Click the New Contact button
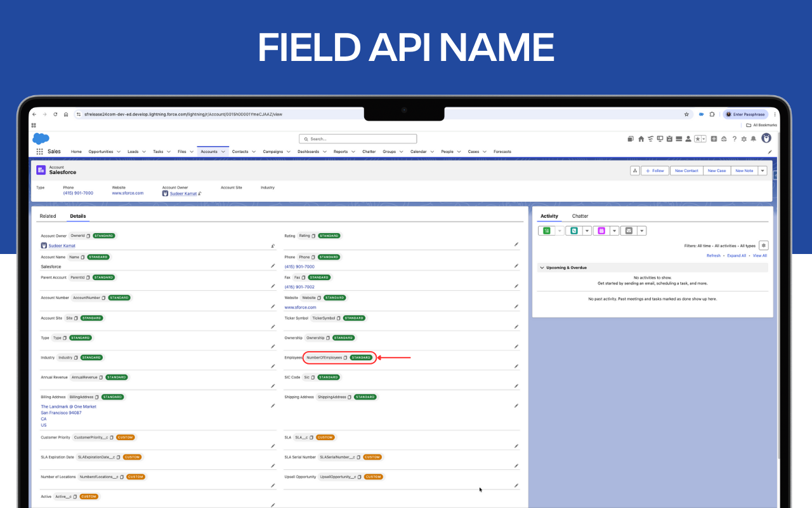 686,170
